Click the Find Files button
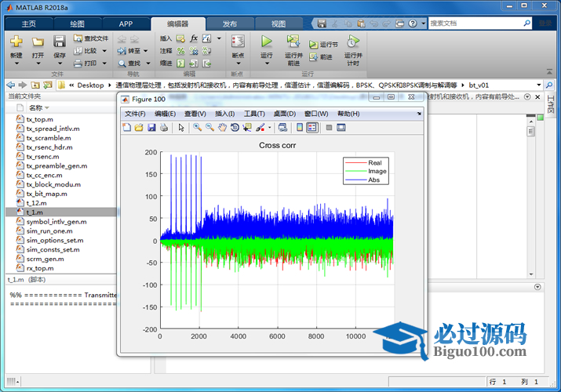This screenshot has width=561, height=392. 90,38
